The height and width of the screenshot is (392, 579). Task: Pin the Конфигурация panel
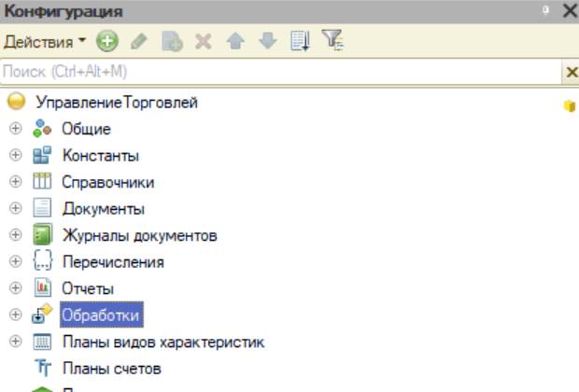(x=545, y=10)
